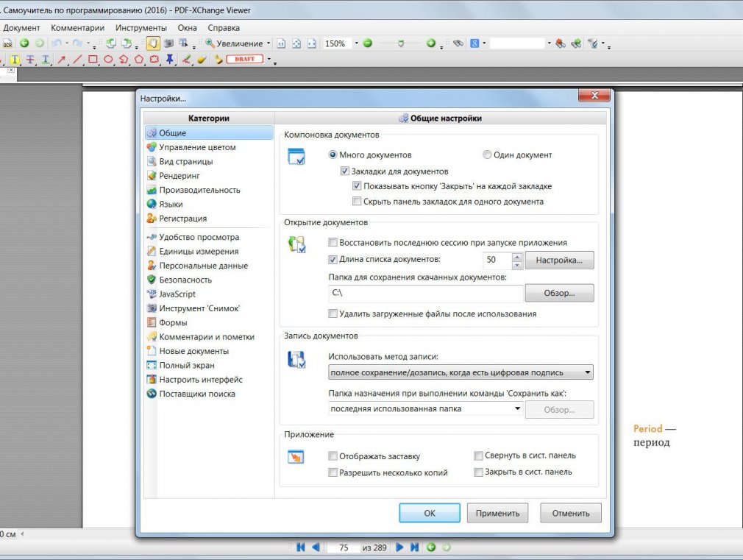The image size is (743, 560).
Task: Click the DRAFT stamp tool
Action: [x=244, y=60]
